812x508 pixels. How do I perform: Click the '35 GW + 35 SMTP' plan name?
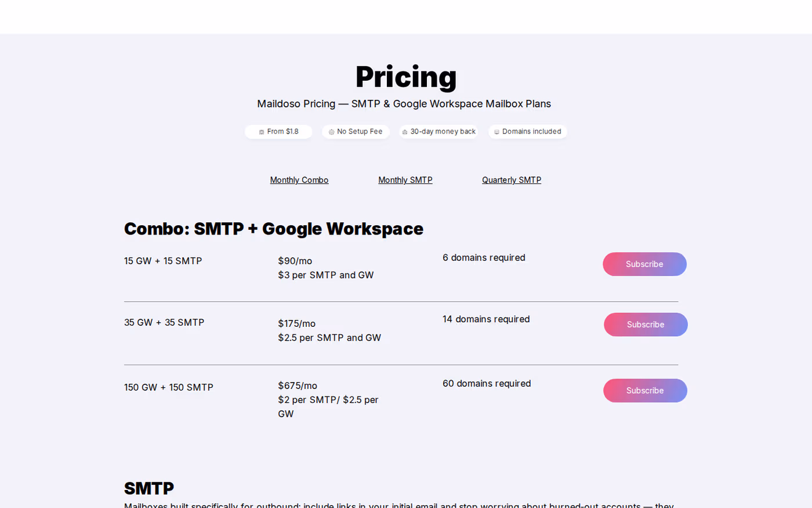164,323
